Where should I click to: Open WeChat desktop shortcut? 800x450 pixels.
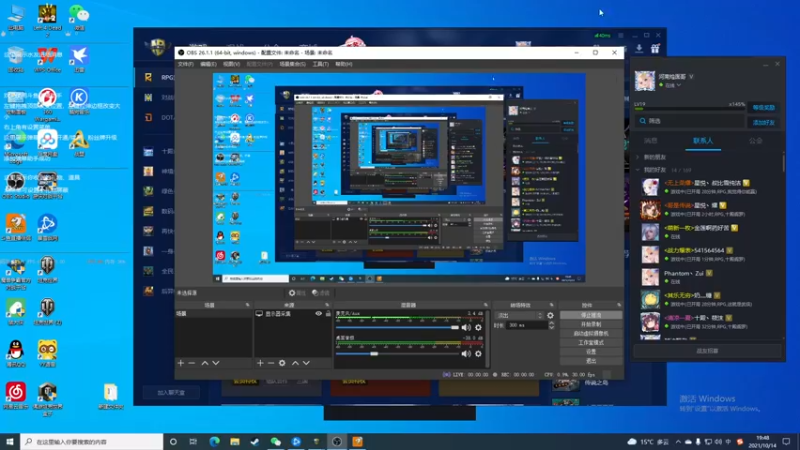point(79,18)
